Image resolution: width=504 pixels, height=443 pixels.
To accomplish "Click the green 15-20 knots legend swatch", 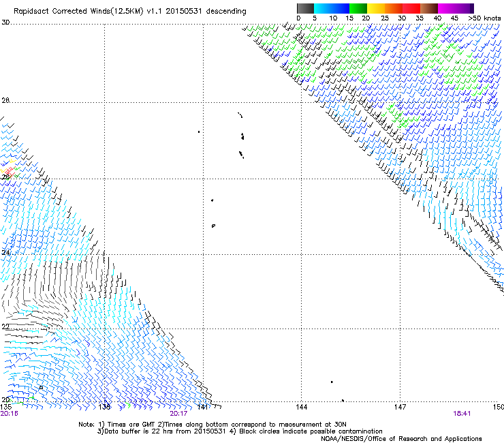I will coord(358,8).
